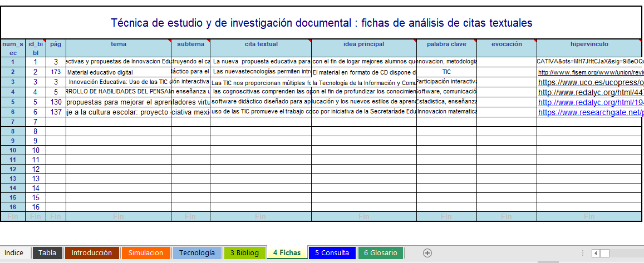Switch to the Indice sheet tab

tap(14, 253)
